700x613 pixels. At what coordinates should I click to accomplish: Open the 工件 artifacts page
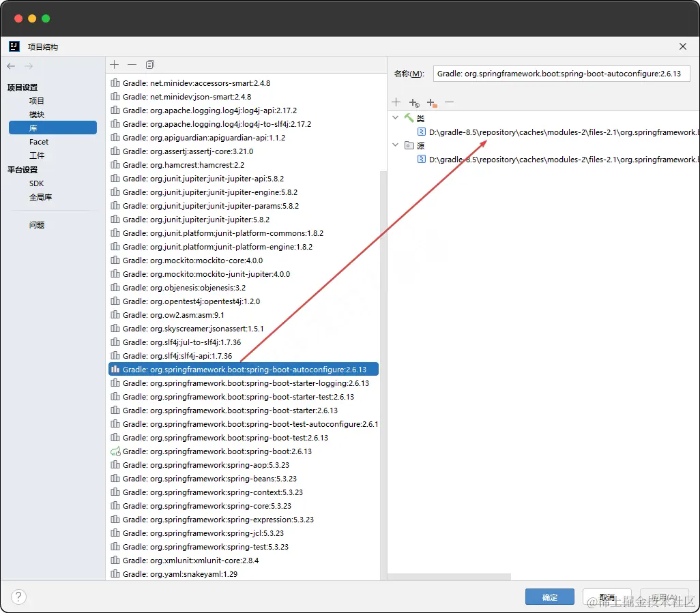pyautogui.click(x=37, y=155)
